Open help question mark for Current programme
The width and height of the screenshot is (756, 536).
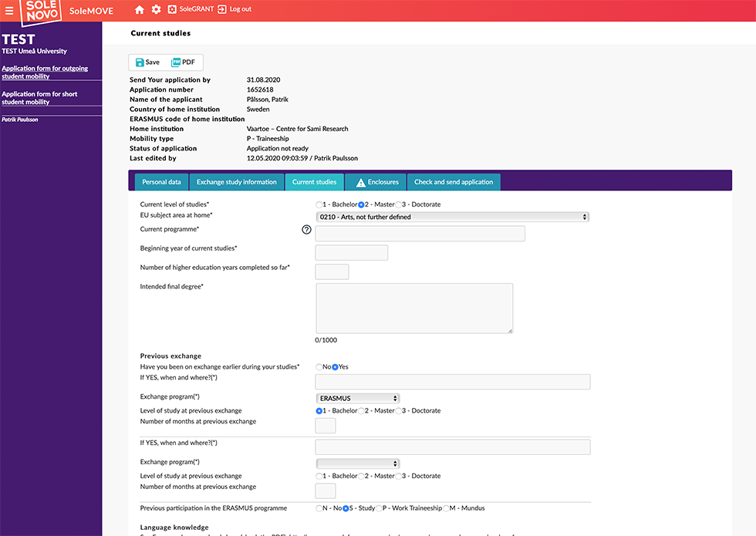point(307,230)
